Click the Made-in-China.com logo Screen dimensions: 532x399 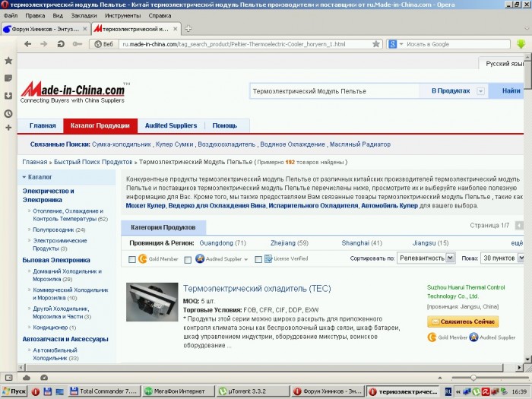(73, 91)
